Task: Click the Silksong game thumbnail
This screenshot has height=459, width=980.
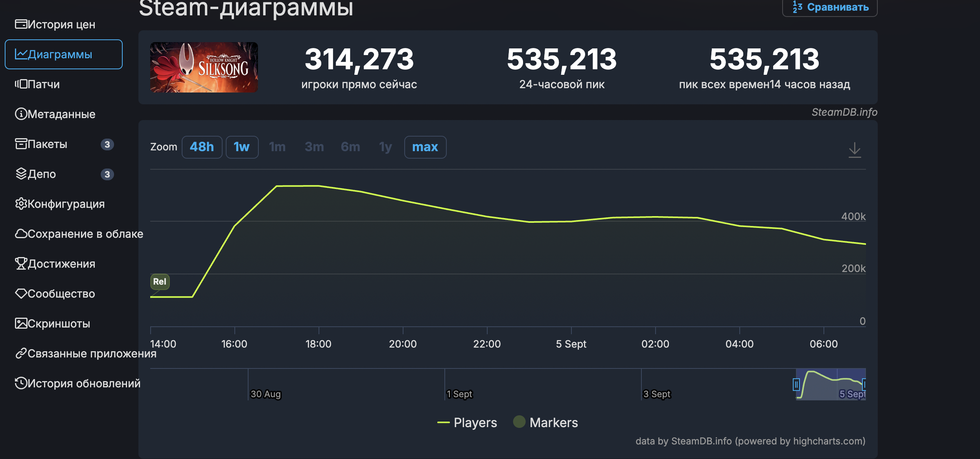Action: tap(204, 67)
